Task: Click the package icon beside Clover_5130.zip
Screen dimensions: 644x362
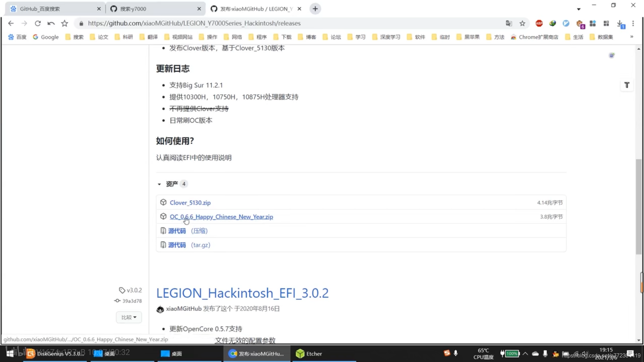Action: (x=163, y=202)
